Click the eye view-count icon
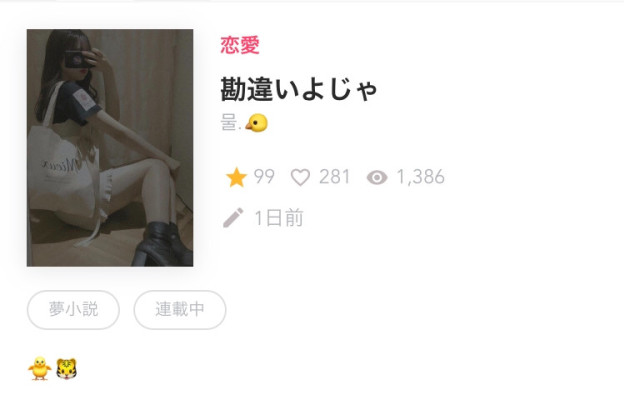This screenshot has height=400, width=624. tap(377, 178)
